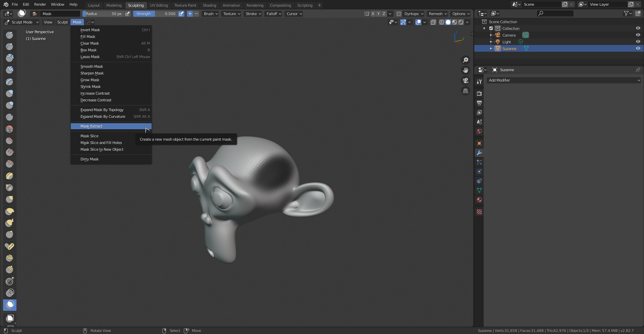Click the Add direction plus button
This screenshot has width=644, height=334.
tap(190, 14)
